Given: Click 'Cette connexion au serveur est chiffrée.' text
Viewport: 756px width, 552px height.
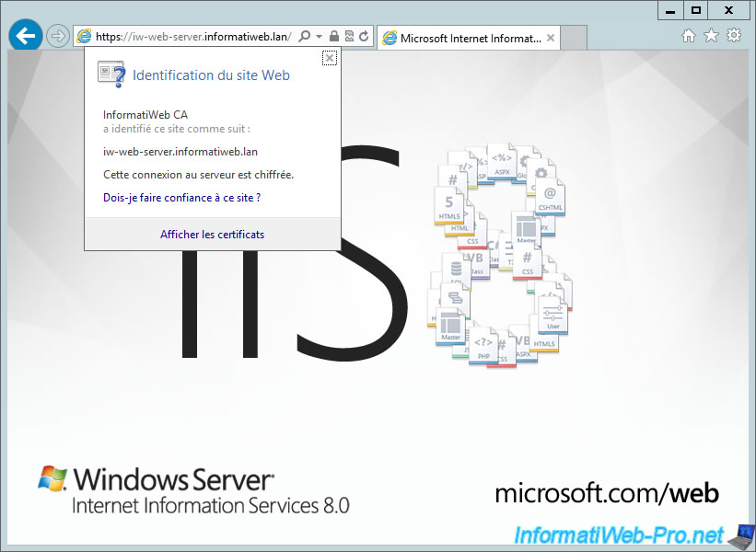Looking at the screenshot, I should click(x=199, y=175).
